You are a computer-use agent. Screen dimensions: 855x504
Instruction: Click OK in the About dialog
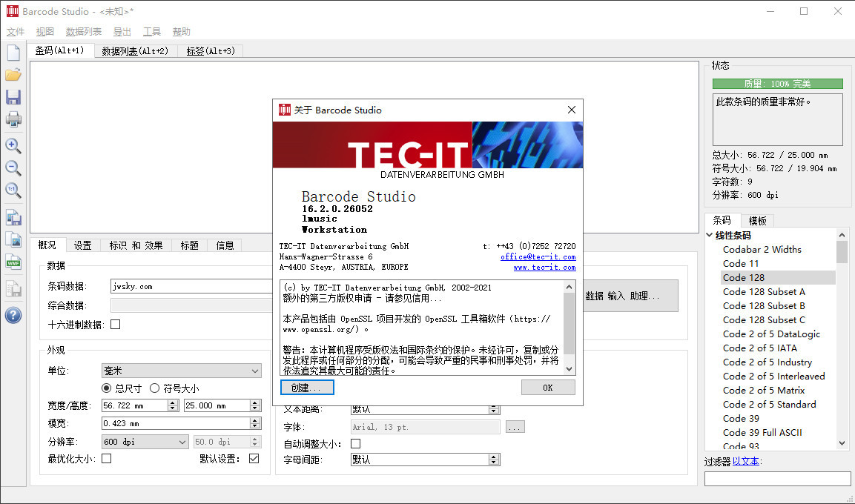547,388
